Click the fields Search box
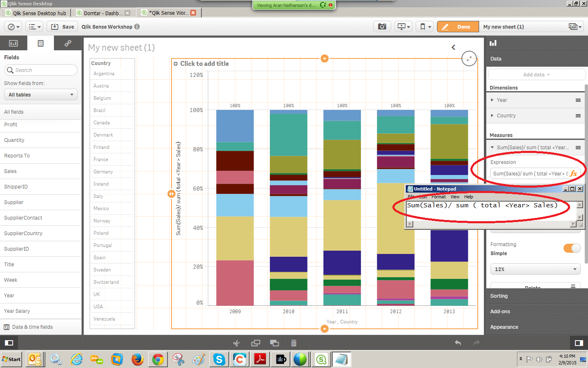 tap(41, 70)
